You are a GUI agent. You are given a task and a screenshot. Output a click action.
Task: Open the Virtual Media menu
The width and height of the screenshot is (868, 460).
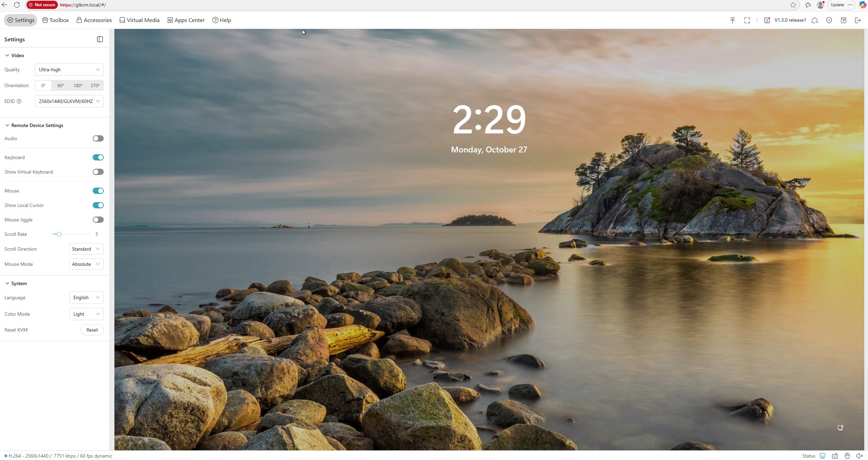click(x=139, y=20)
